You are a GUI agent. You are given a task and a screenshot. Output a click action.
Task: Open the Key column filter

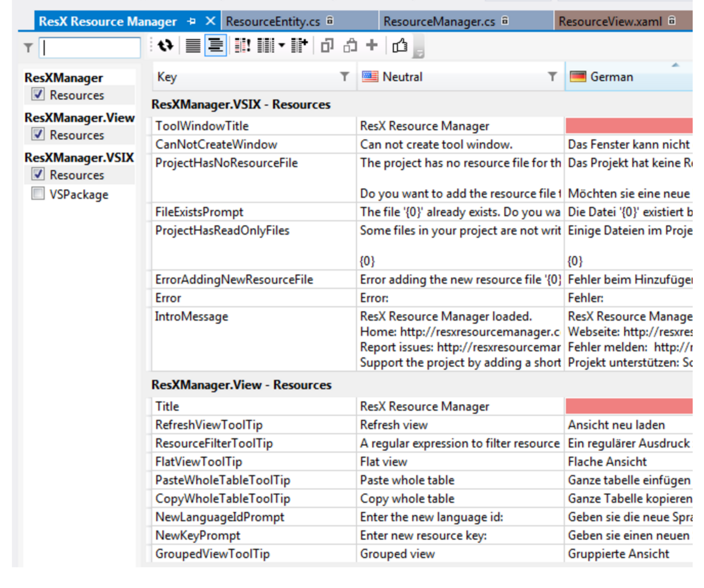[x=344, y=77]
